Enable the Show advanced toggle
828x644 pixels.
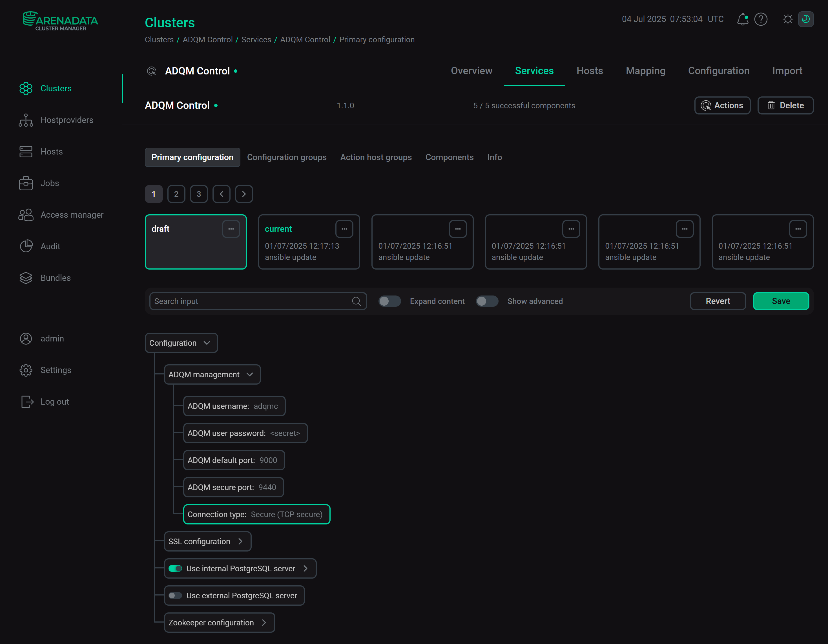pos(487,301)
